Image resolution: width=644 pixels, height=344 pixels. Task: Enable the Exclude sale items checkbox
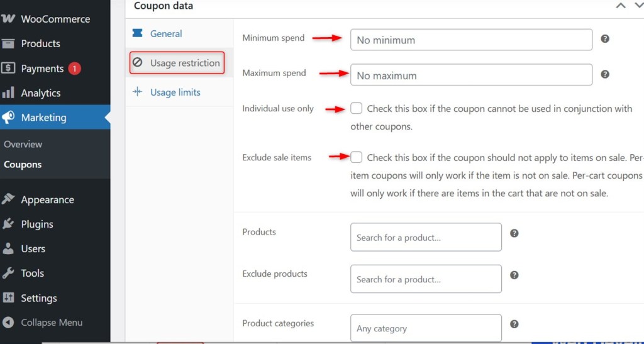pyautogui.click(x=357, y=157)
